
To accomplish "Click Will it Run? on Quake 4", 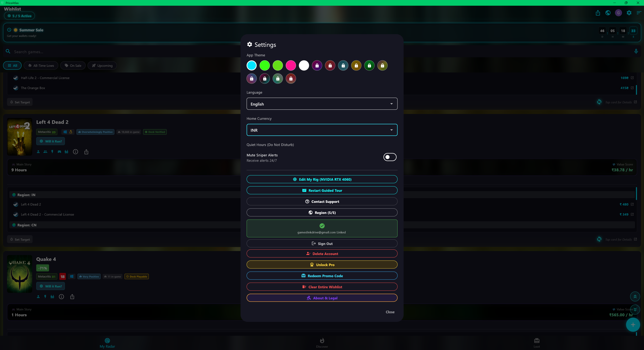I will (x=50, y=286).
